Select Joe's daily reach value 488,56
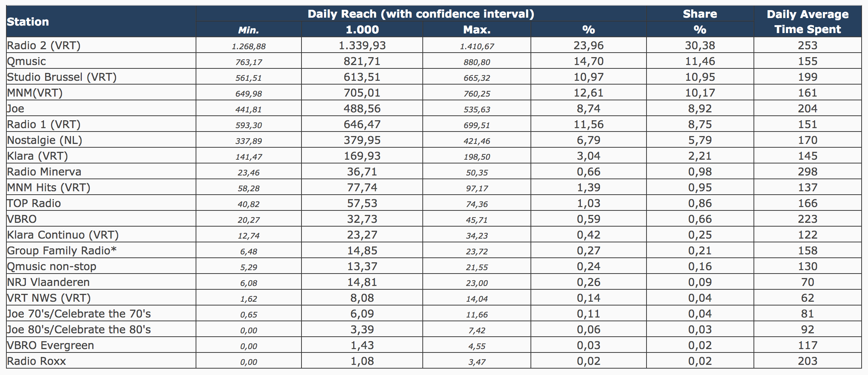 (x=362, y=109)
